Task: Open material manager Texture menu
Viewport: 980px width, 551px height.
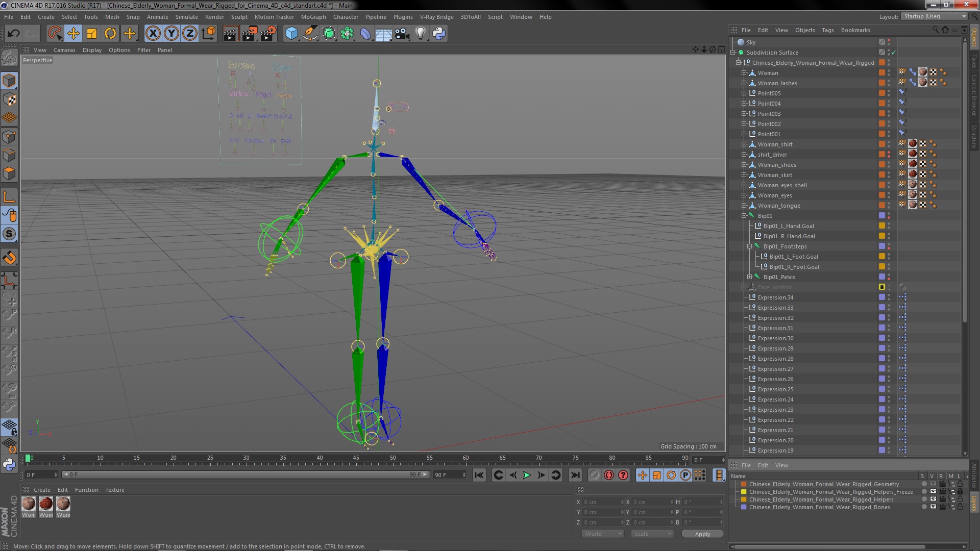Action: pyautogui.click(x=115, y=490)
